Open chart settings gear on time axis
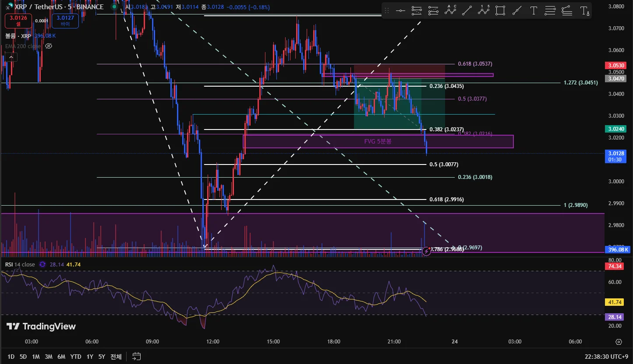The width and height of the screenshot is (633, 364). (619, 342)
